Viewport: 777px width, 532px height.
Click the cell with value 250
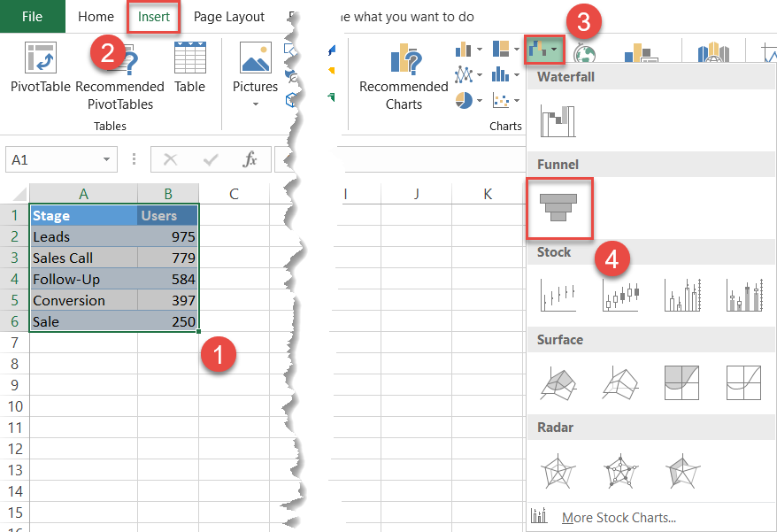(x=168, y=321)
